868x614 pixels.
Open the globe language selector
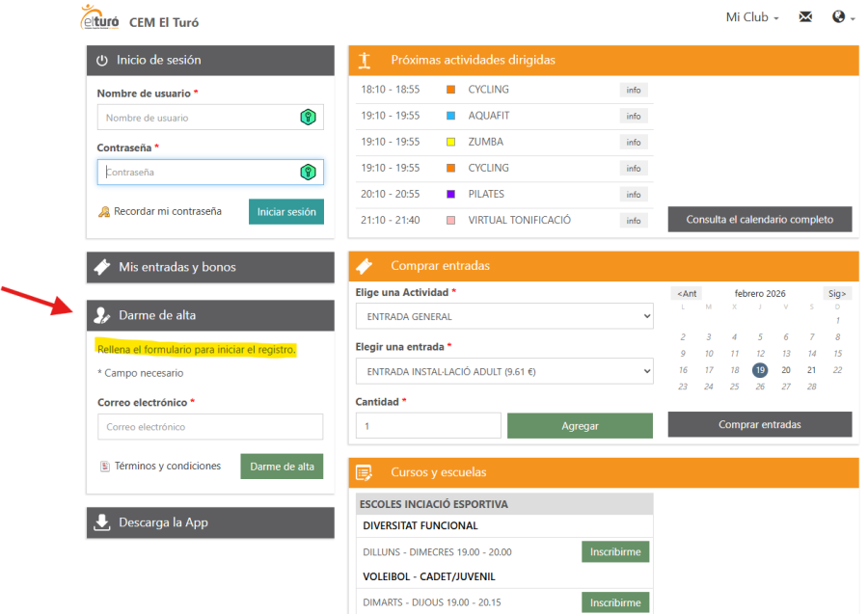(x=841, y=17)
